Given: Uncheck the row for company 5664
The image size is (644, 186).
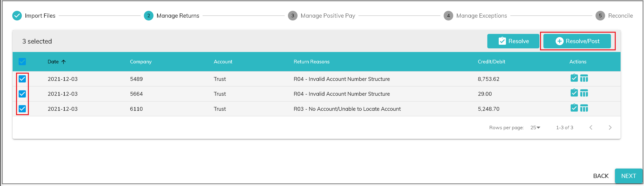Looking at the screenshot, I should (22, 94).
